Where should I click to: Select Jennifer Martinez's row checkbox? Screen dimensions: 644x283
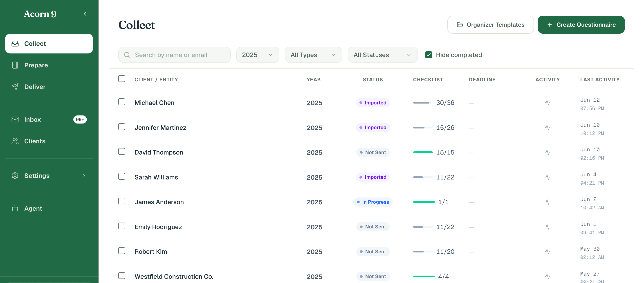pyautogui.click(x=122, y=127)
